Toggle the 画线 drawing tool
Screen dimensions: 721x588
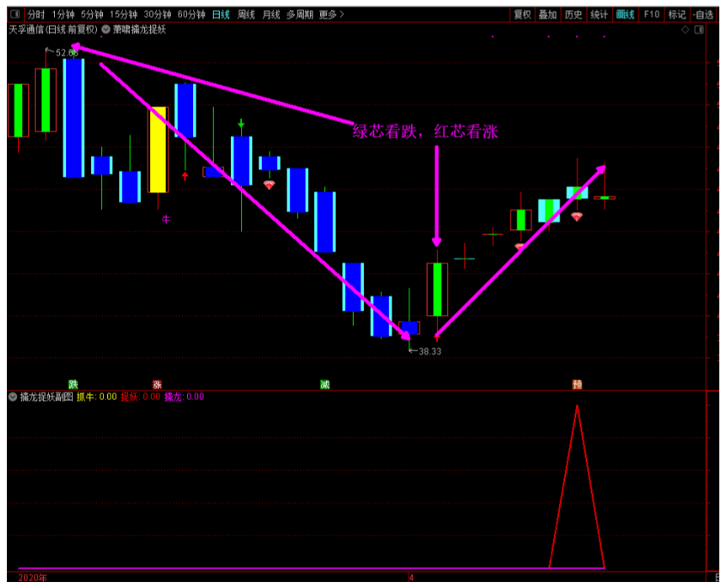[x=625, y=15]
